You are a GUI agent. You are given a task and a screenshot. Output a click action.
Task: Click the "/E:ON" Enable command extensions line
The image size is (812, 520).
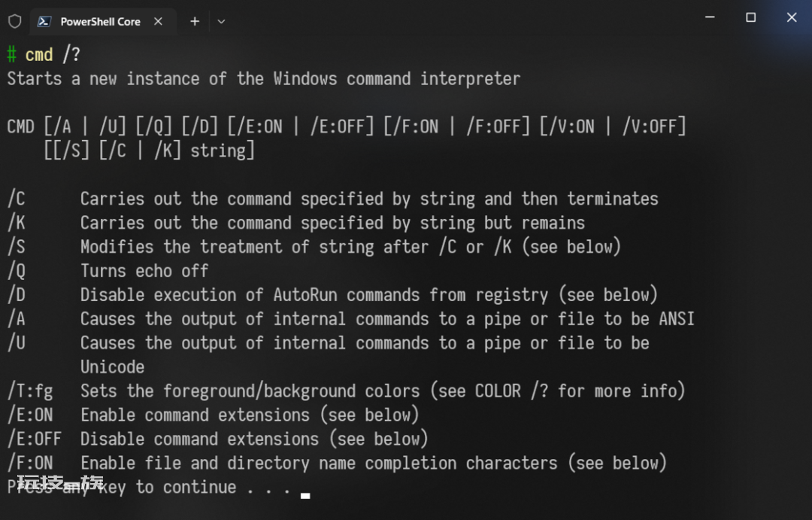coord(213,415)
